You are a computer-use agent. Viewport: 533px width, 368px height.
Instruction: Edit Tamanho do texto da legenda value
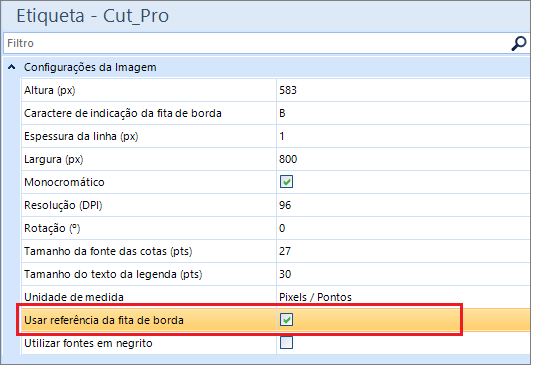[x=404, y=274]
